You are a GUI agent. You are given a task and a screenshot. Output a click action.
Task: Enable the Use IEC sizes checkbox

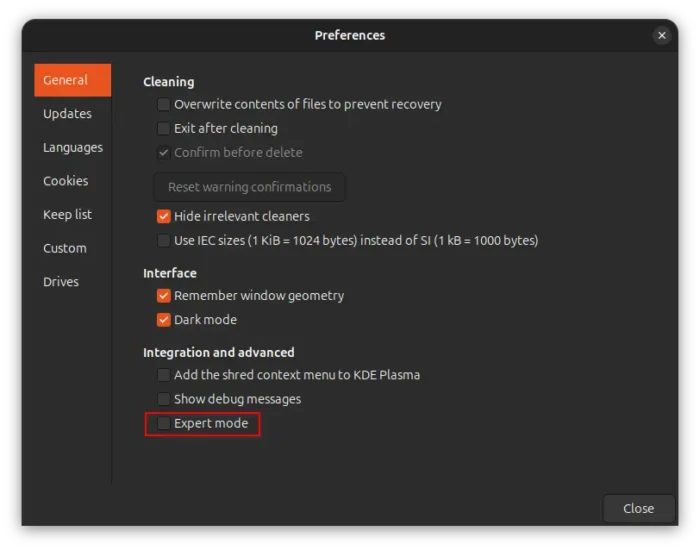pyautogui.click(x=164, y=240)
